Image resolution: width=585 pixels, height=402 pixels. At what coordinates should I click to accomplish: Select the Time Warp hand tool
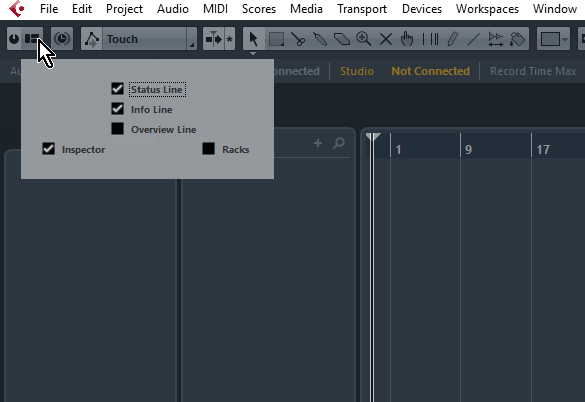pyautogui.click(x=407, y=39)
